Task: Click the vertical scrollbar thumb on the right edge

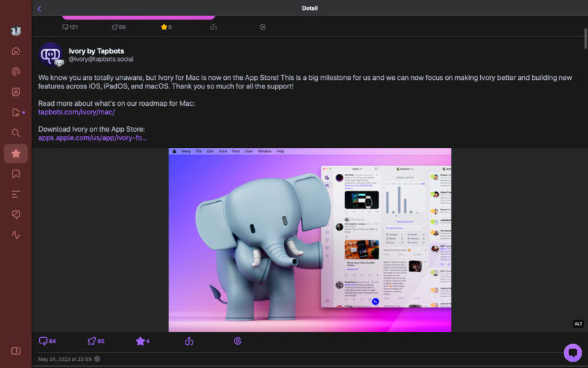Action: (585, 39)
